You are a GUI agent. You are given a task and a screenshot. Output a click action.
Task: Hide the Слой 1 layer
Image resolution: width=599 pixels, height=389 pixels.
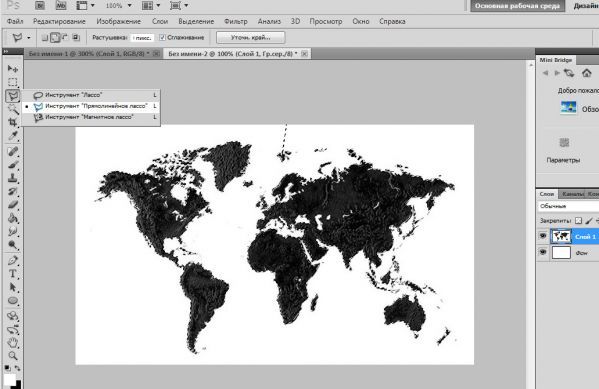pos(543,236)
